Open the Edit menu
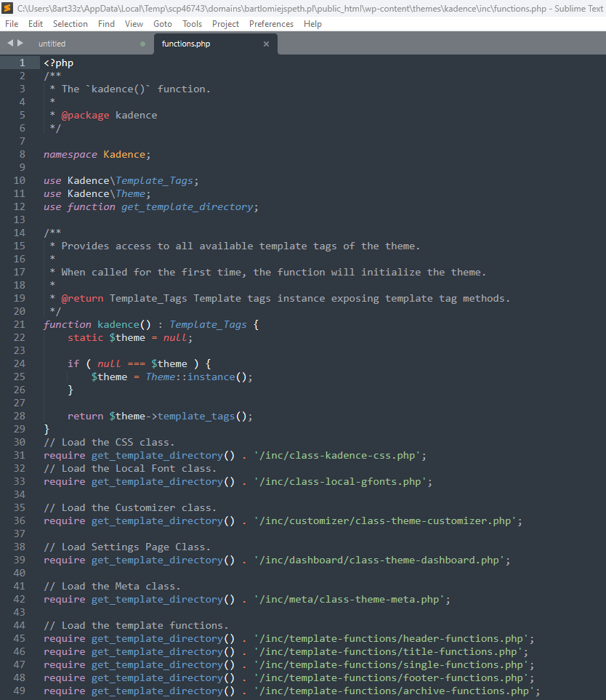The width and height of the screenshot is (606, 700). [x=35, y=23]
